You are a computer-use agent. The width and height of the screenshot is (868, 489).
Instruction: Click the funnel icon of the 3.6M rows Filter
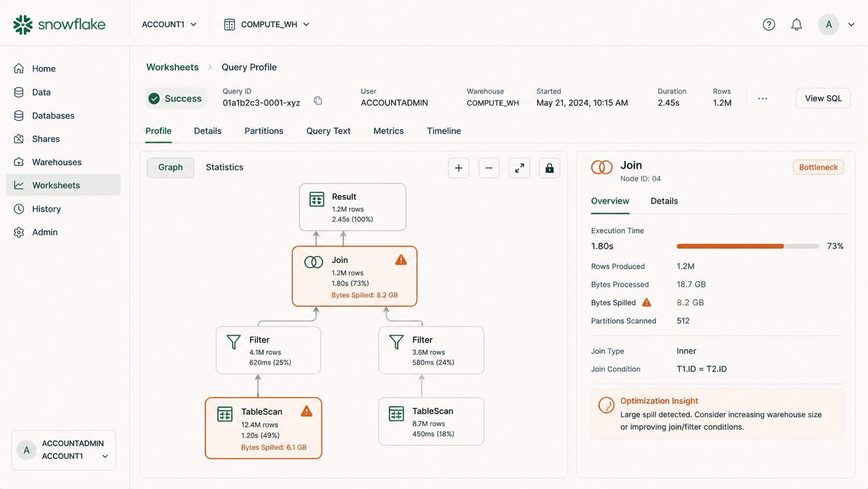coord(397,341)
